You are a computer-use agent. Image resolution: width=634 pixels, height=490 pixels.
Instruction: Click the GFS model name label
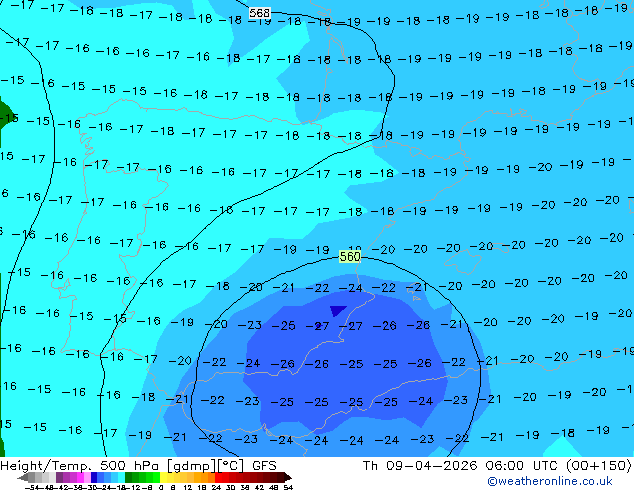tap(264, 466)
